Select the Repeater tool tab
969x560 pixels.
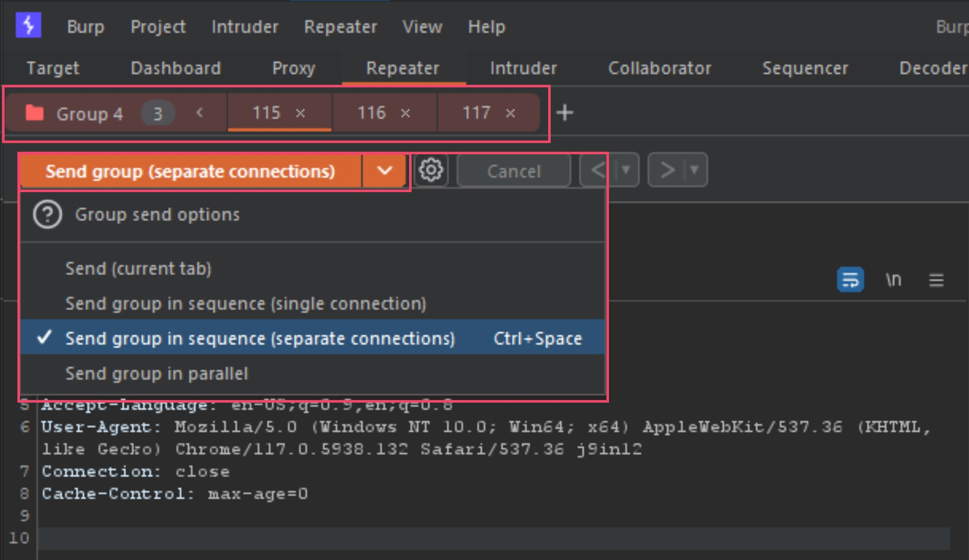click(x=403, y=68)
